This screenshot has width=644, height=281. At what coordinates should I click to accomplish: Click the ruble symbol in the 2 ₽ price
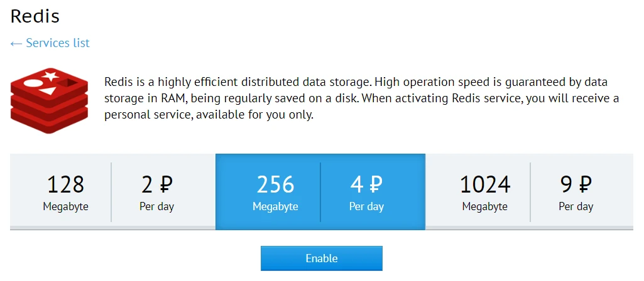pyautogui.click(x=166, y=184)
